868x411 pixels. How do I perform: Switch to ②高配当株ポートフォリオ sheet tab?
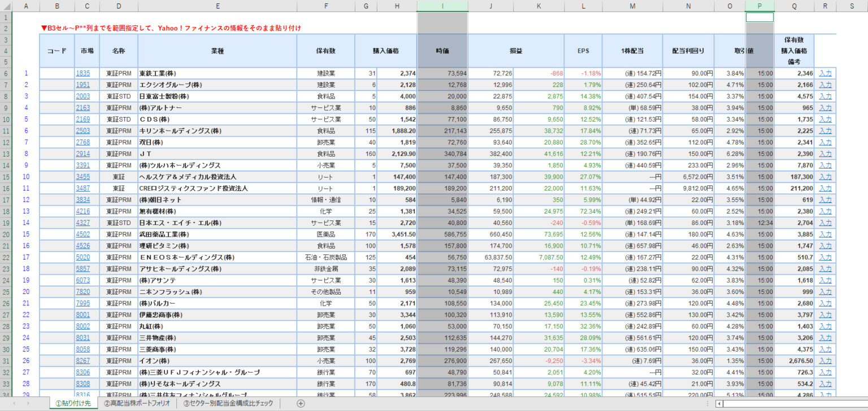click(x=136, y=403)
